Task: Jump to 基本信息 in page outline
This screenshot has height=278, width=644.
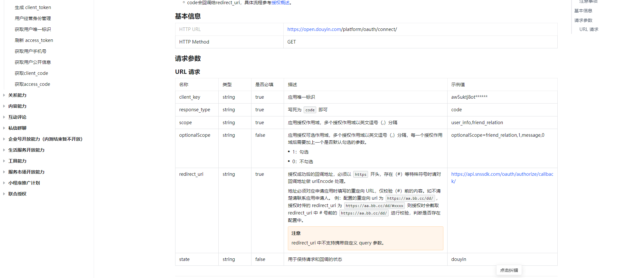Action: [583, 11]
